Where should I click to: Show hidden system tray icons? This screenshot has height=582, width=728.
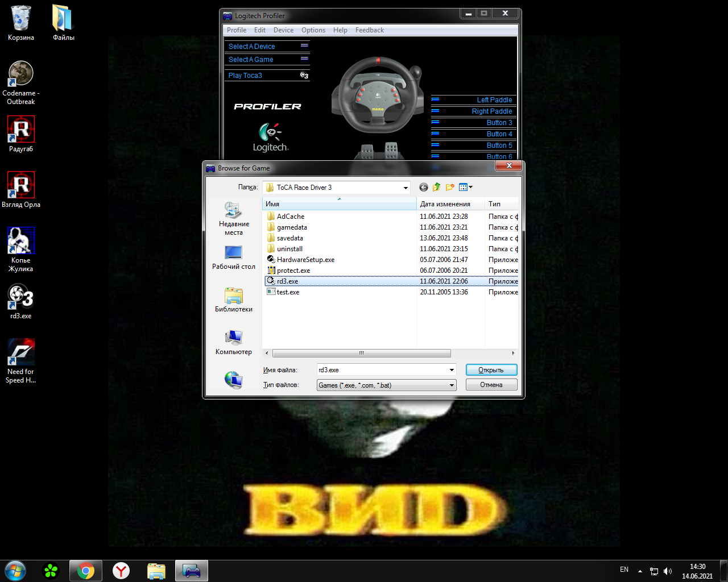coord(640,571)
